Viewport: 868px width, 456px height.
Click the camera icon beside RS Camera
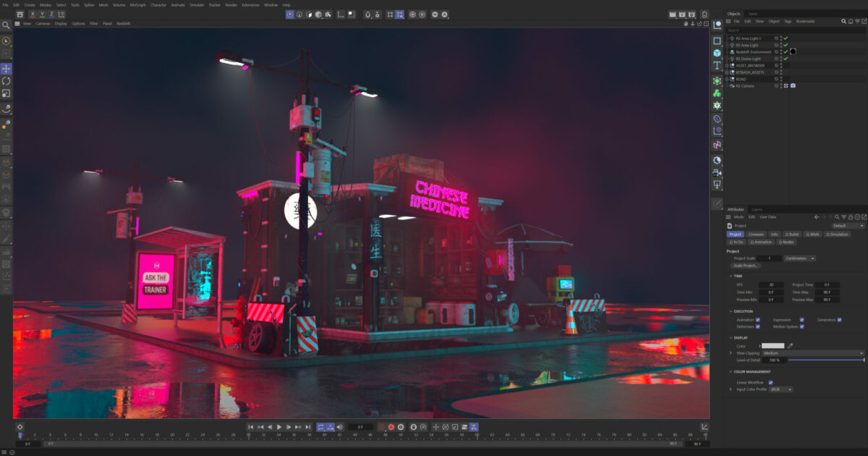[793, 85]
